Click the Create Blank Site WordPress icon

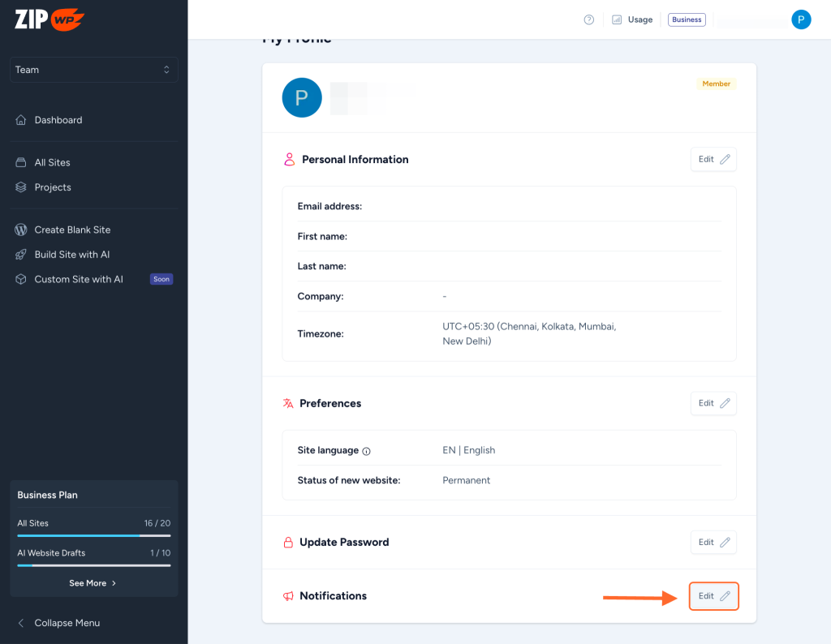[x=21, y=230]
